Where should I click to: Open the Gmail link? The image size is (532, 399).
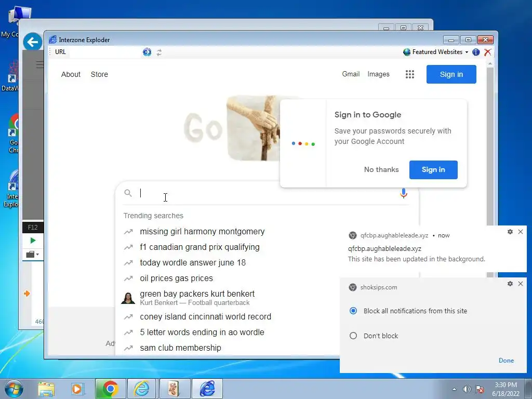(351, 74)
